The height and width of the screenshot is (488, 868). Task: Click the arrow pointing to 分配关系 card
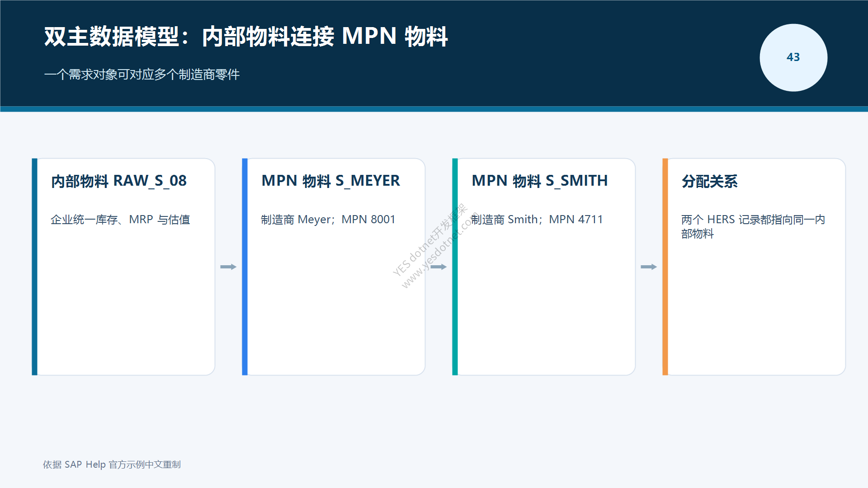click(x=649, y=267)
